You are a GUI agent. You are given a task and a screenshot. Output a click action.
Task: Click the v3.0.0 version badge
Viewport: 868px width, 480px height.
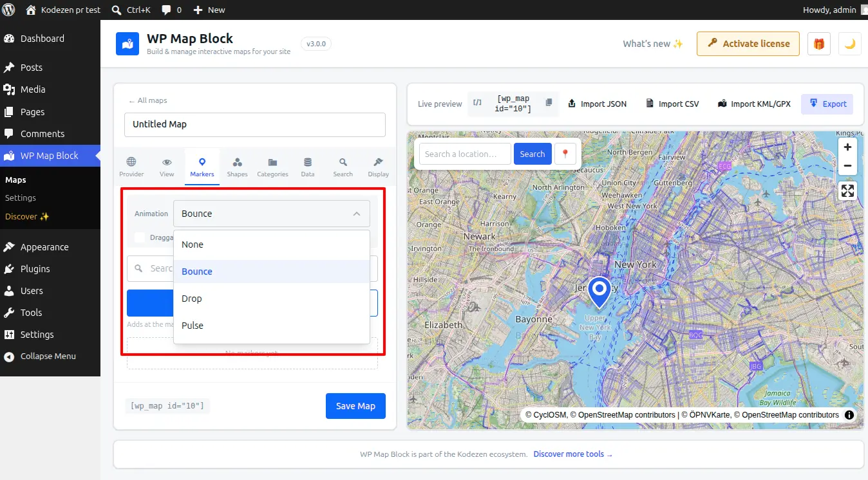pos(316,44)
